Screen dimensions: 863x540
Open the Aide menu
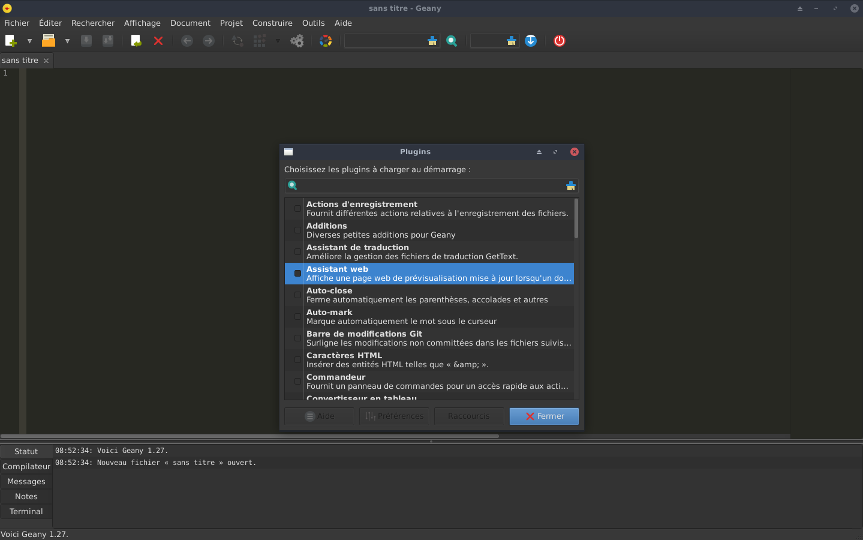(x=343, y=23)
